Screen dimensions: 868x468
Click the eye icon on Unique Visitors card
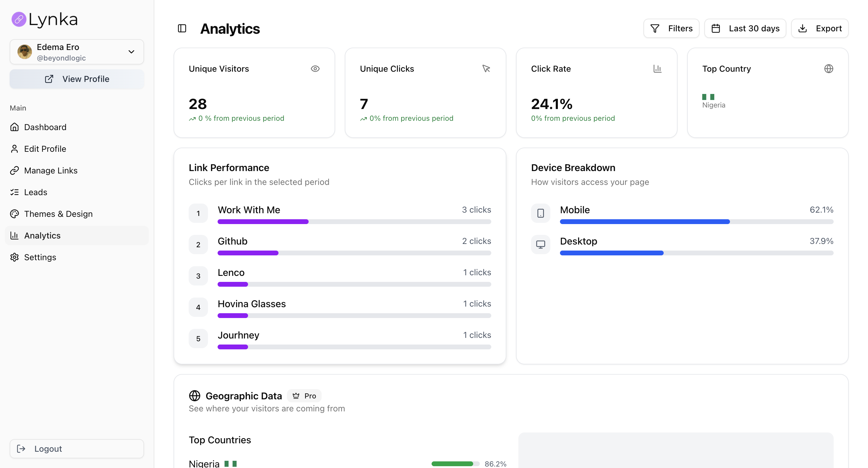coord(315,69)
